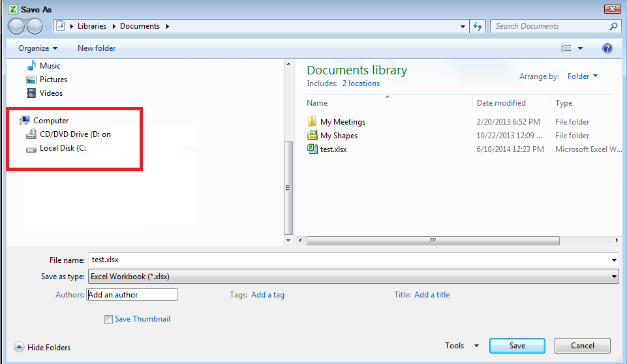Expand the arrow after Documents breadcrumb

pos(168,26)
